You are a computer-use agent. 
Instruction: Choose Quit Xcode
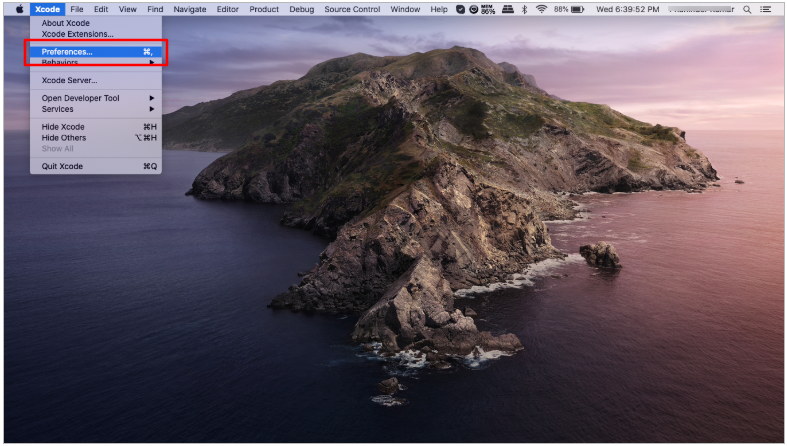(x=96, y=167)
